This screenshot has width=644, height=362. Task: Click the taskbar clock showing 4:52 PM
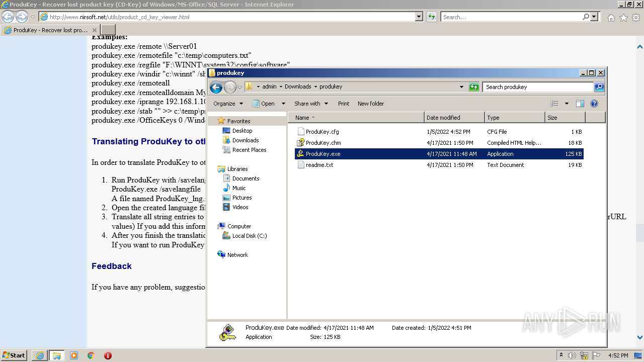[x=618, y=355]
